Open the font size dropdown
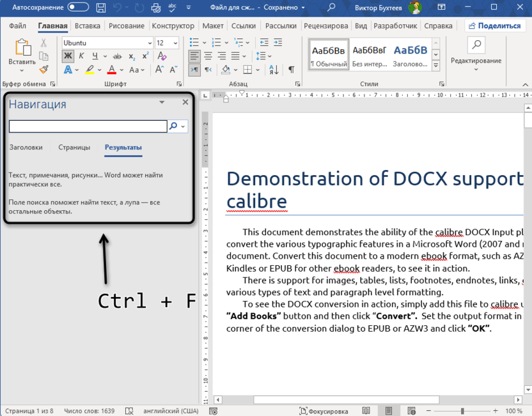Image resolution: width=532 pixels, height=416 pixels. [x=176, y=43]
